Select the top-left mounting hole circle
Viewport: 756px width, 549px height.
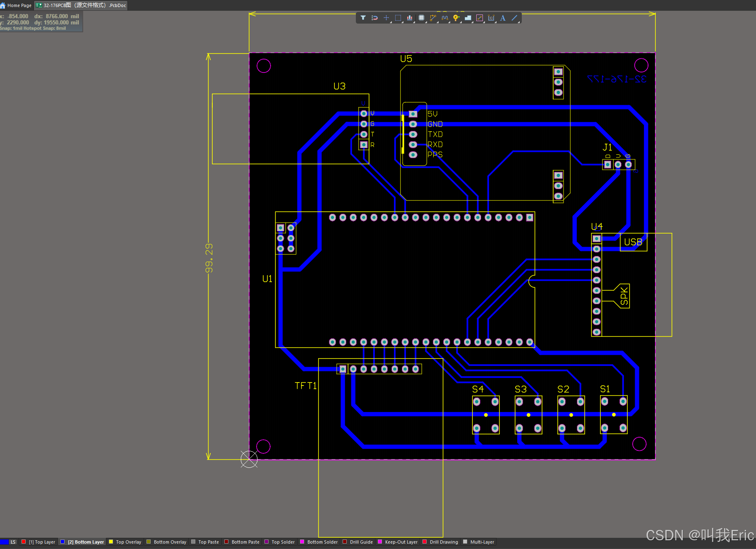[264, 66]
